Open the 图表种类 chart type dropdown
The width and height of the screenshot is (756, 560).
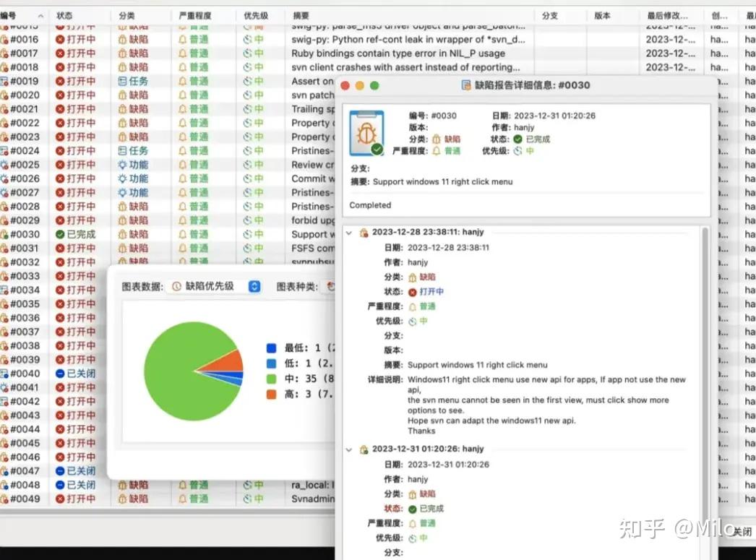331,286
